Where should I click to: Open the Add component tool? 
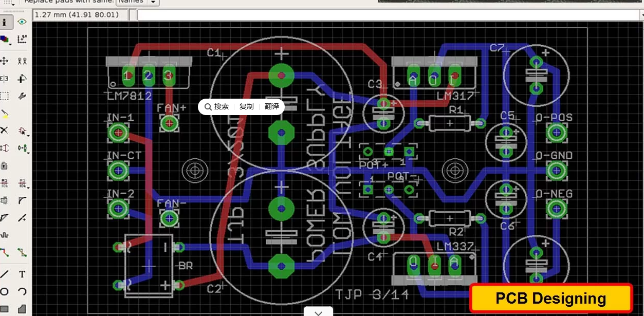coord(22,131)
